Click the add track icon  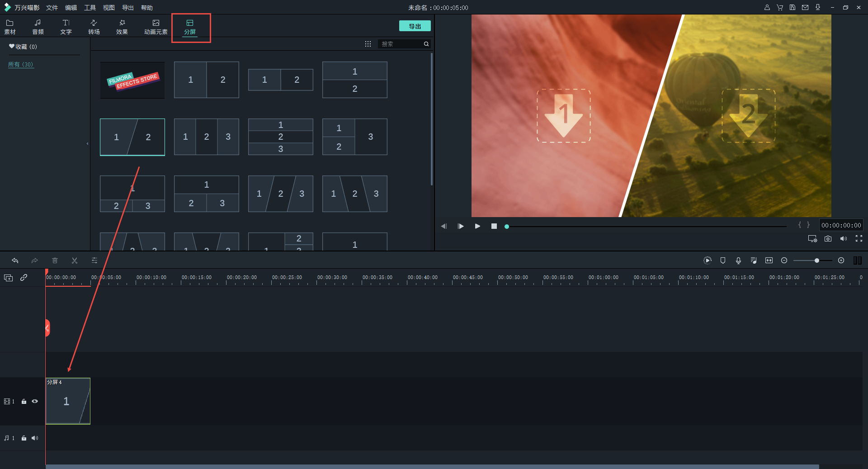[9, 278]
